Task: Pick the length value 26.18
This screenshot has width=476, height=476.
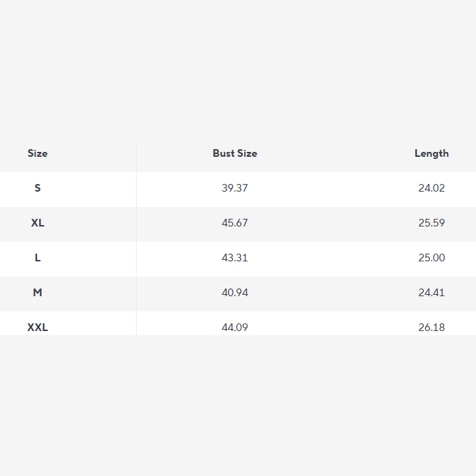Action: pos(431,327)
